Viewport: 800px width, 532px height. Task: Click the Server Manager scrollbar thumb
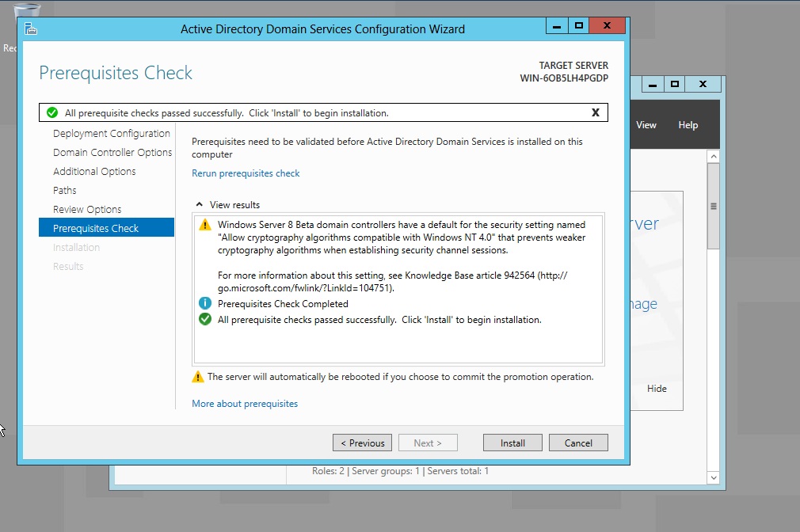713,206
